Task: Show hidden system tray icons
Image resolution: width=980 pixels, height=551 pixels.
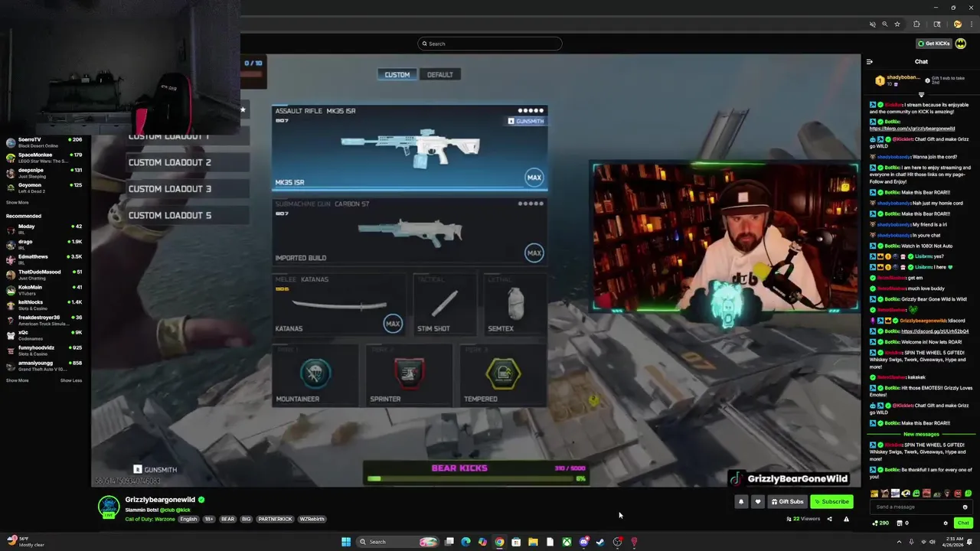Action: click(x=899, y=542)
